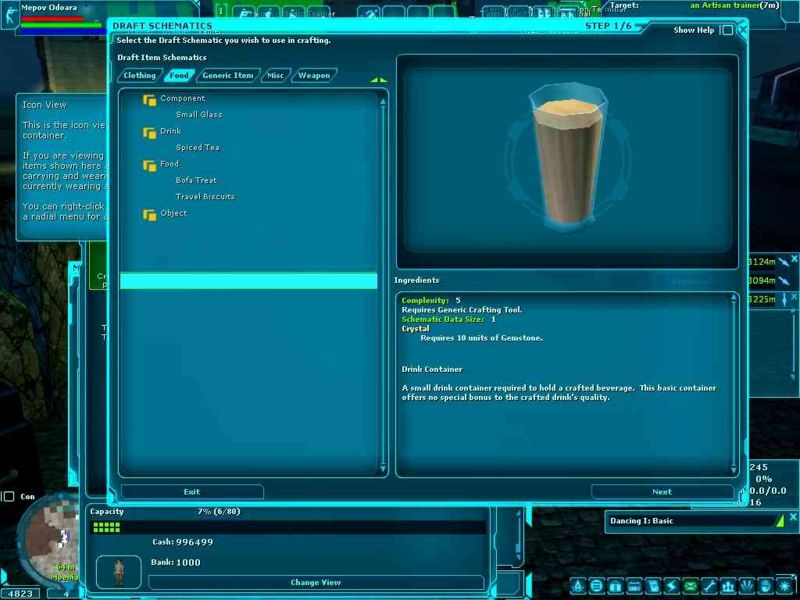The width and height of the screenshot is (800, 600).
Task: Switch to the Clothing schematics tab
Action: [x=140, y=76]
